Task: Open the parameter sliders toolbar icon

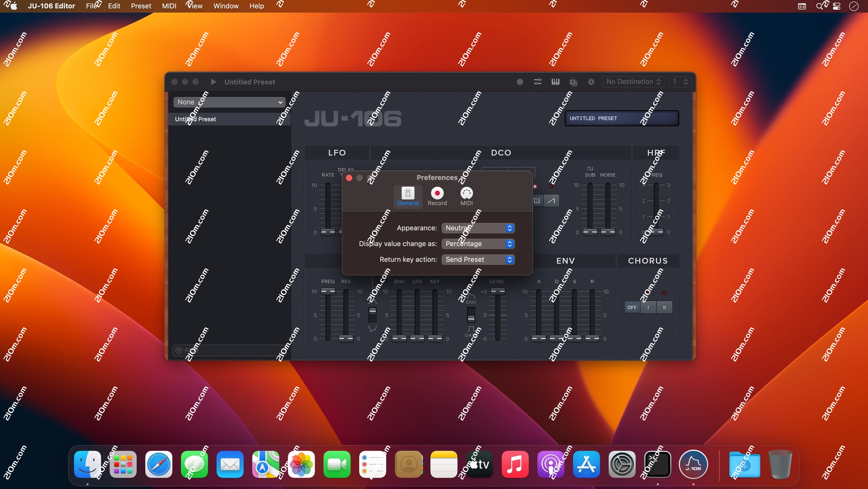Action: tap(538, 82)
